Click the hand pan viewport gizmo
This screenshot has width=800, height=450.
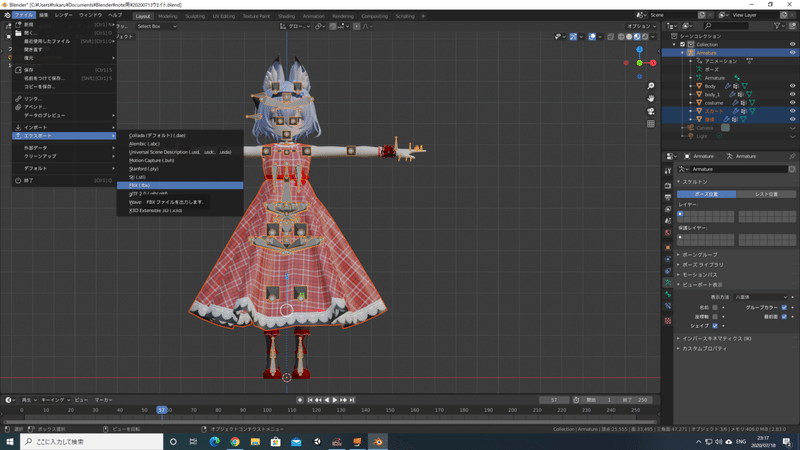coord(651,98)
